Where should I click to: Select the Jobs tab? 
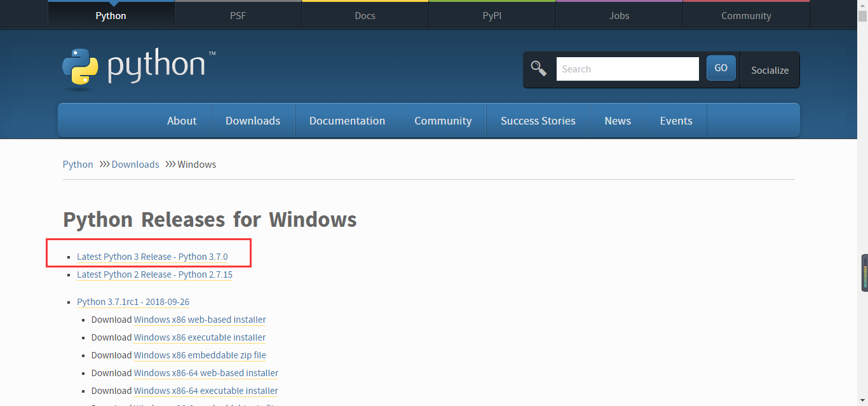coord(620,15)
